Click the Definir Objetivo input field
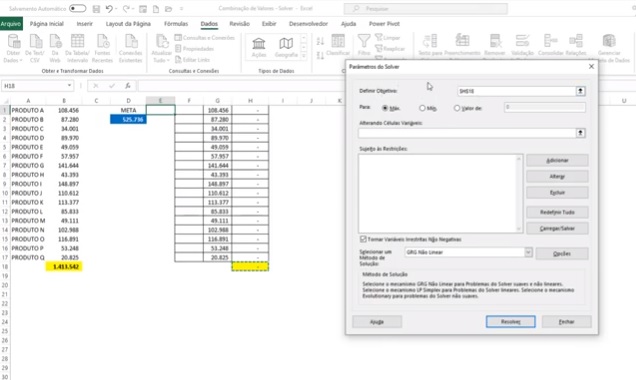This screenshot has width=636, height=380. (516, 91)
